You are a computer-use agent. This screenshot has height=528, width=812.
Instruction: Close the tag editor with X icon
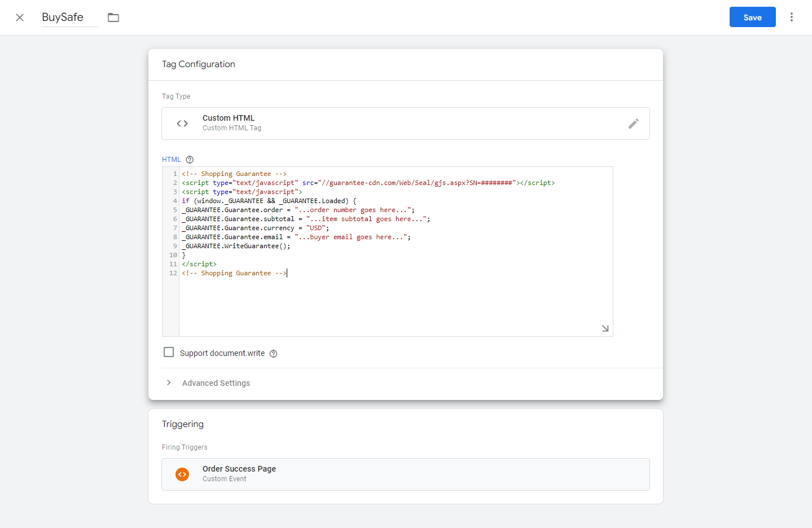20,17
